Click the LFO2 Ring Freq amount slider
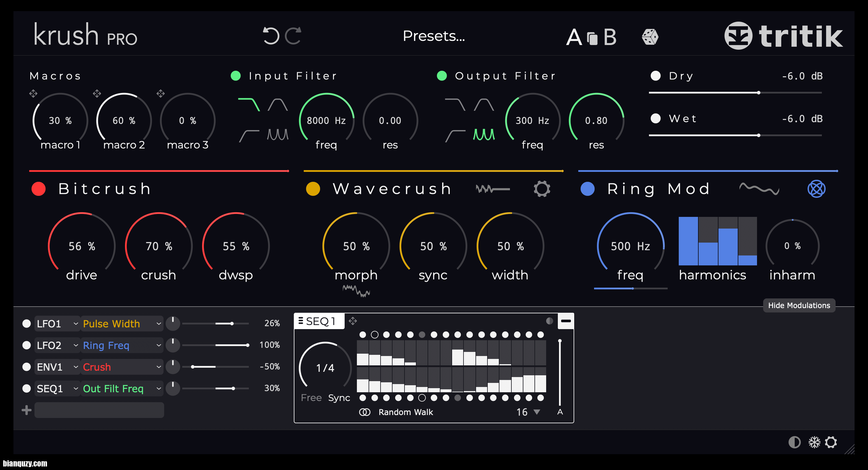The width and height of the screenshot is (868, 470). click(215, 345)
